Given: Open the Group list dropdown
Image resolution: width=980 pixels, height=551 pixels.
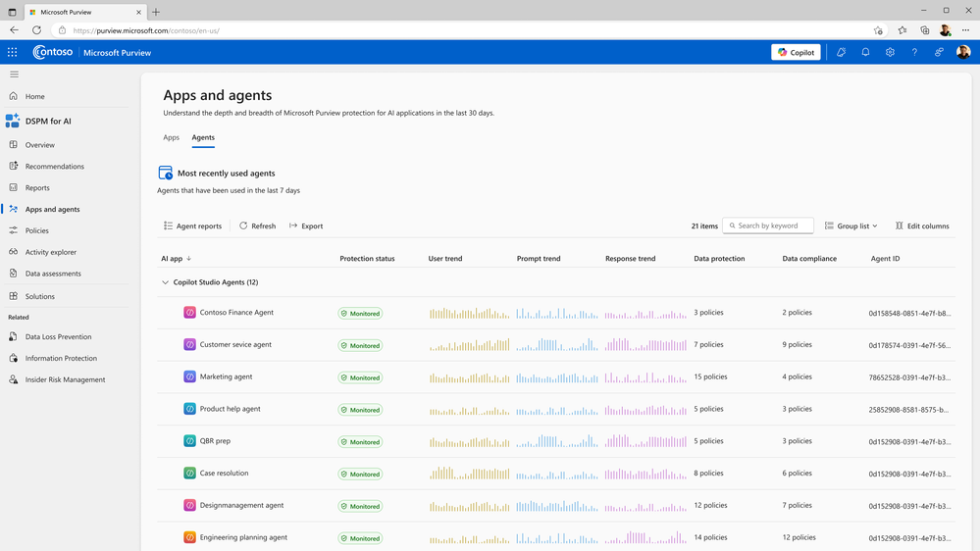Looking at the screenshot, I should 851,226.
